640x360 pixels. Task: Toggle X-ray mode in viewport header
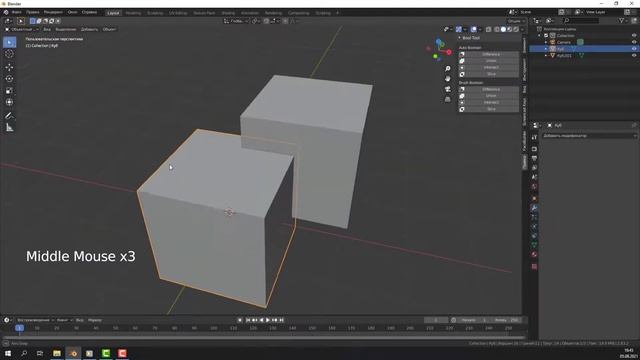point(489,29)
